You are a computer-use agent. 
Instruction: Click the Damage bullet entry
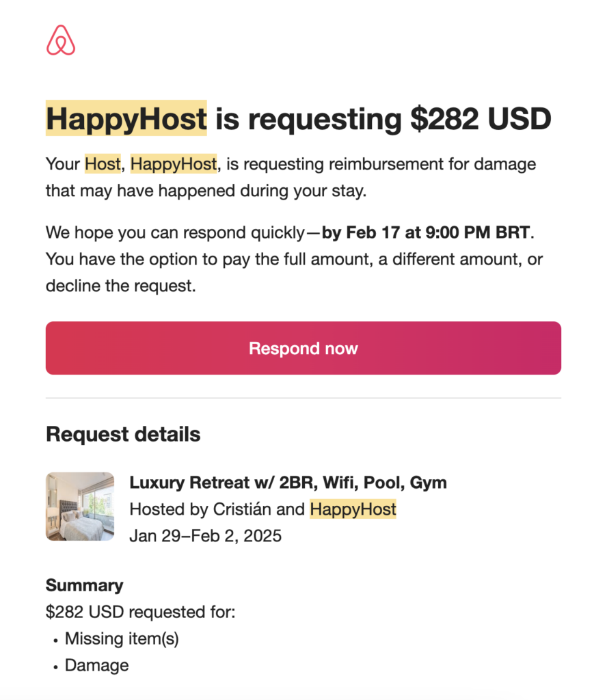pyautogui.click(x=97, y=665)
